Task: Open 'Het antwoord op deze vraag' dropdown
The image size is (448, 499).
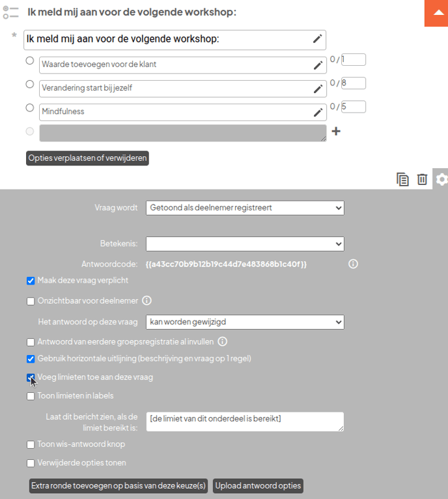Action: (245, 322)
